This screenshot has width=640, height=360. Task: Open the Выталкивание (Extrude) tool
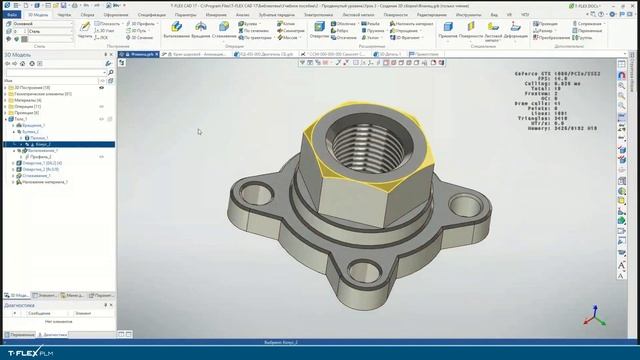click(x=176, y=30)
